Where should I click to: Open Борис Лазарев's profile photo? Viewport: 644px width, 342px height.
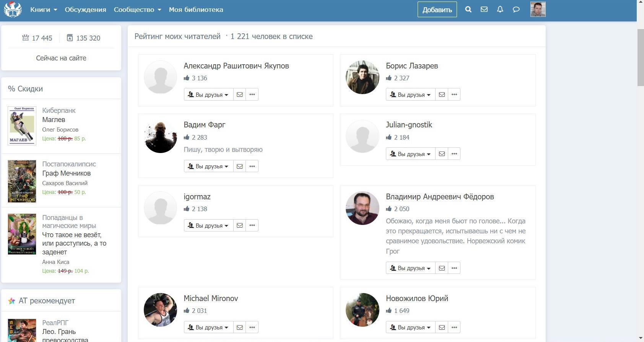pos(362,77)
